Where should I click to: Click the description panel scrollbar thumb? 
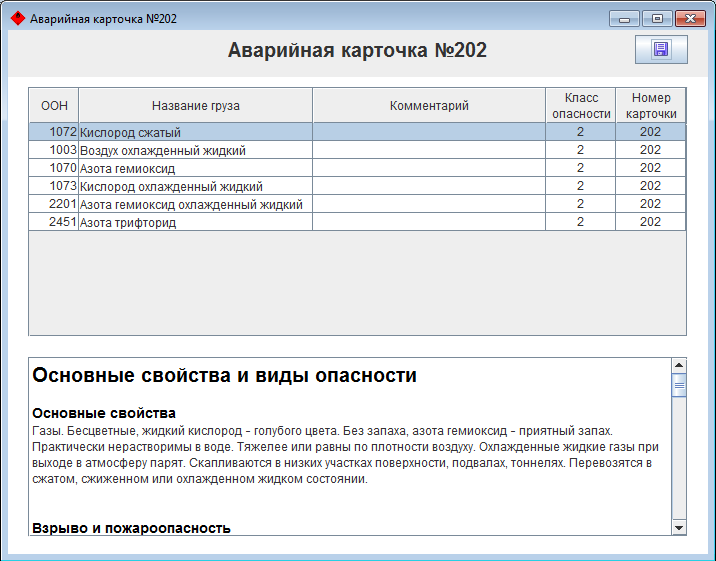click(679, 385)
